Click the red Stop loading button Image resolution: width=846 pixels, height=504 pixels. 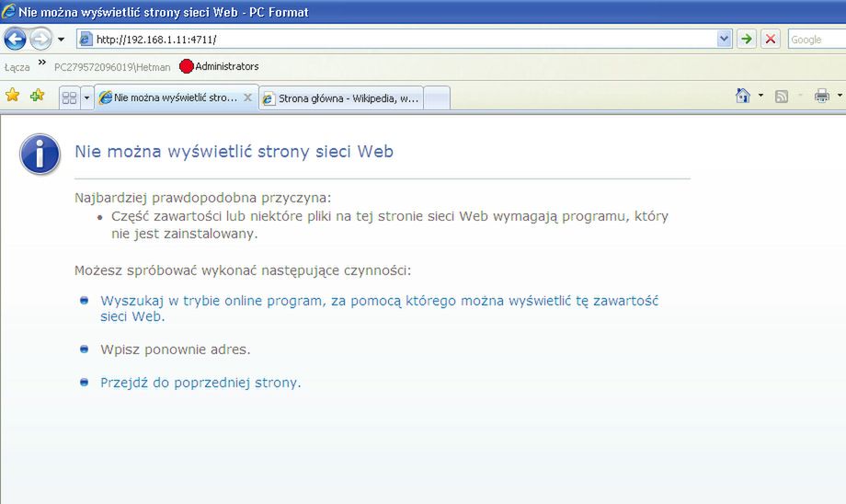click(771, 39)
